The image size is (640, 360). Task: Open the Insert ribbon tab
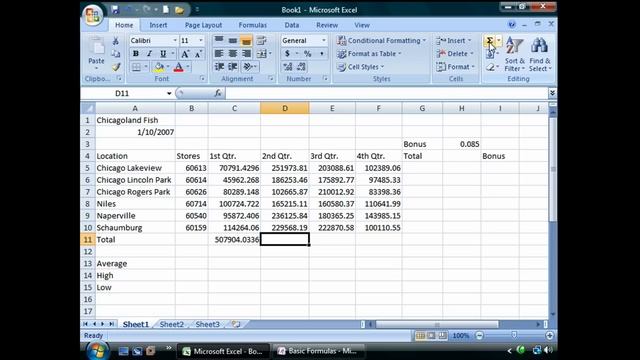(x=158, y=25)
